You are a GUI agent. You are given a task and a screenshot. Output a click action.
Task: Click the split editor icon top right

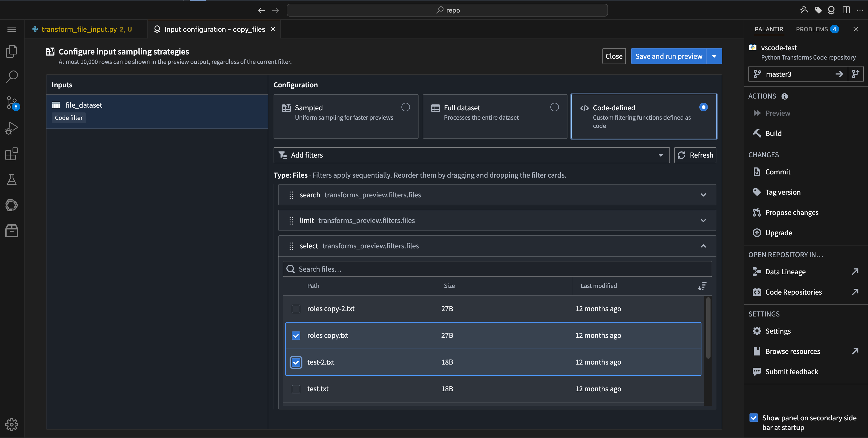pos(847,10)
